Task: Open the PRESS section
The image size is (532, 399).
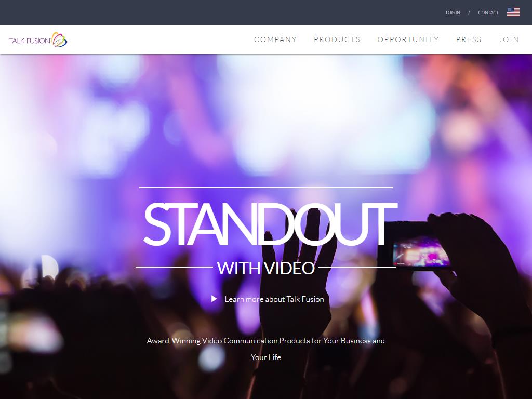Action: click(x=469, y=39)
